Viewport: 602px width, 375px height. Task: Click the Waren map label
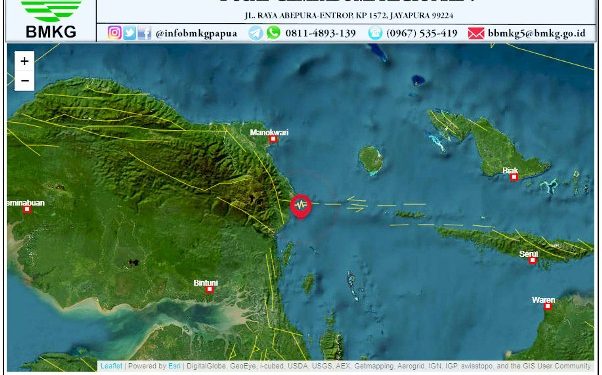tap(544, 300)
